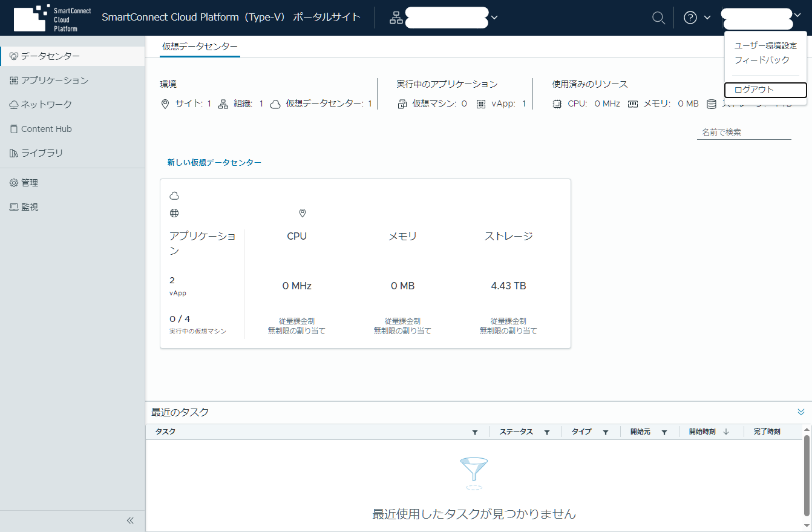Click the cloud icon on the data center card
The image size is (812, 532).
click(174, 195)
